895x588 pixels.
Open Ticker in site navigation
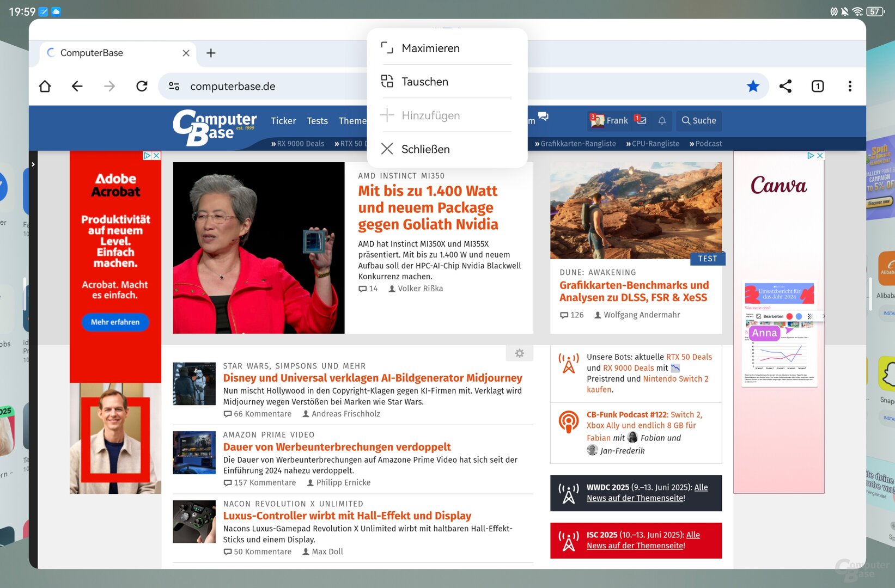tap(283, 121)
